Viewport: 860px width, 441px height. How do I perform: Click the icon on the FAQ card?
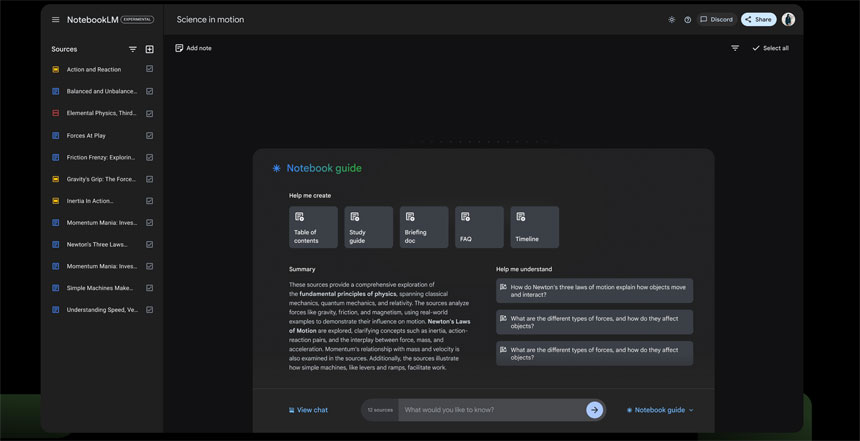click(465, 217)
